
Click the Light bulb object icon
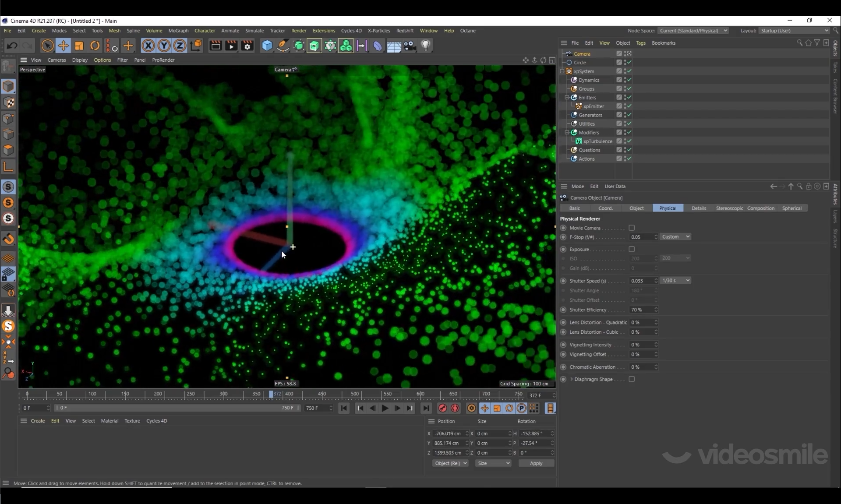(x=425, y=46)
